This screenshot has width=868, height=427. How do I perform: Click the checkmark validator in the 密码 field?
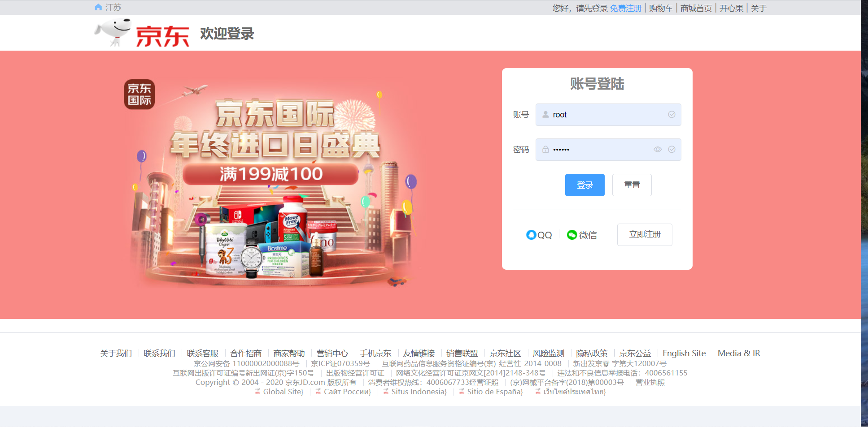(x=672, y=149)
